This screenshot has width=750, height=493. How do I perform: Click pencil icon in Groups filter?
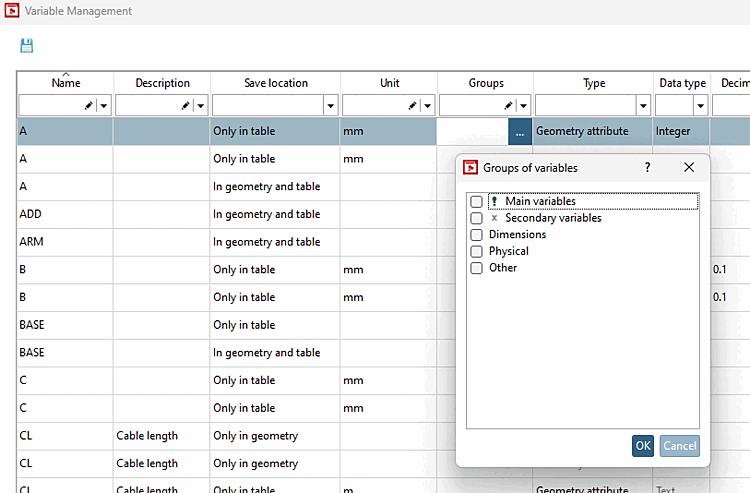(508, 105)
